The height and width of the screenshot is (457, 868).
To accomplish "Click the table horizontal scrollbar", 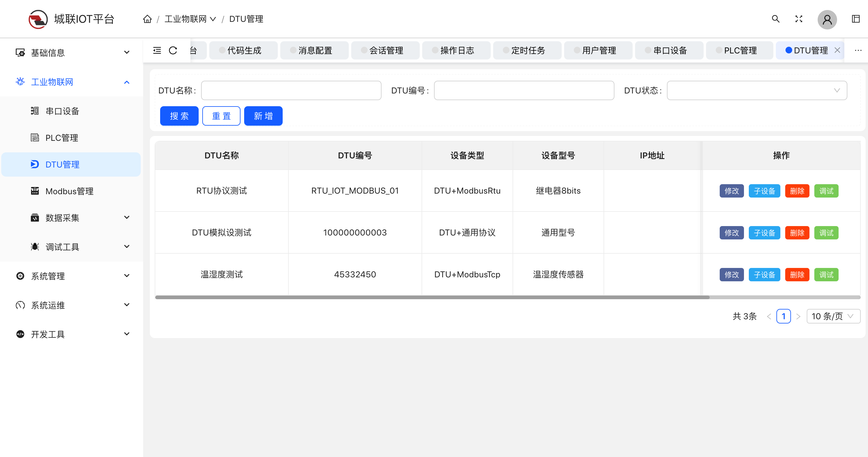I will (x=432, y=297).
